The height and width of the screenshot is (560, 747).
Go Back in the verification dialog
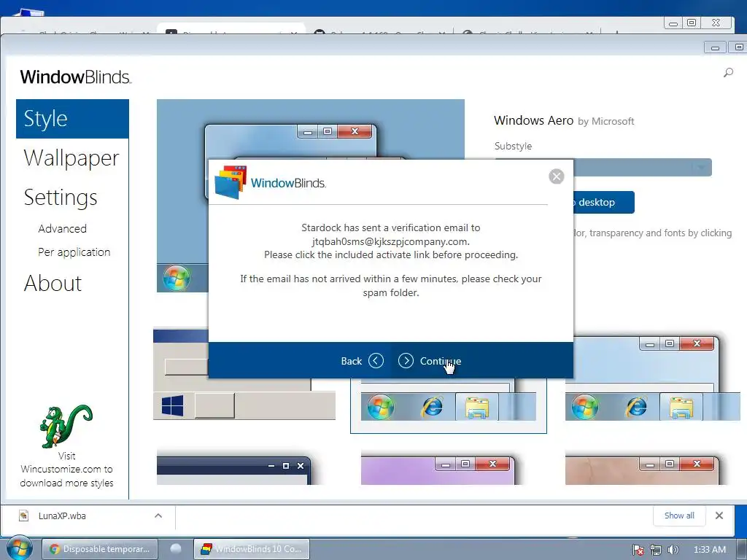(x=362, y=361)
